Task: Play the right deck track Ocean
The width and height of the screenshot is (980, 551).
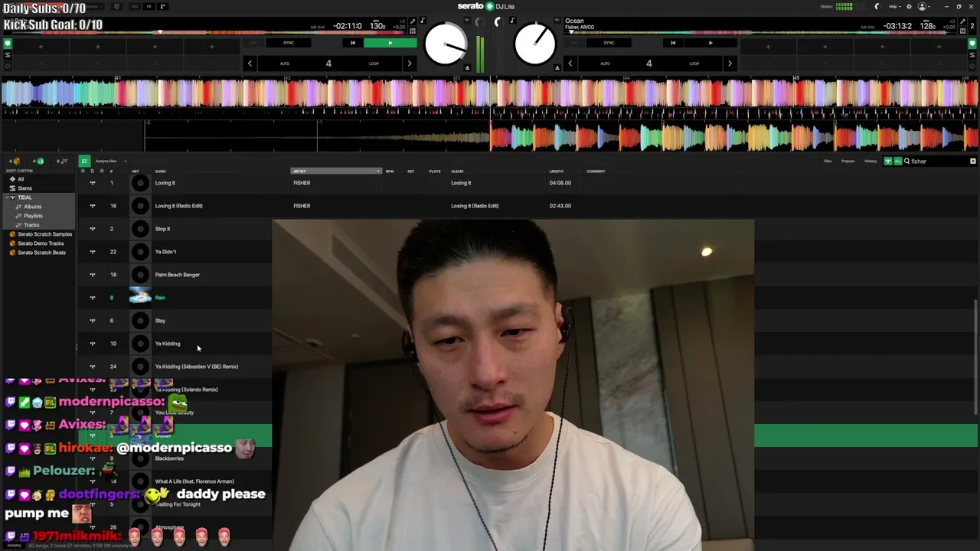Action: pyautogui.click(x=710, y=43)
